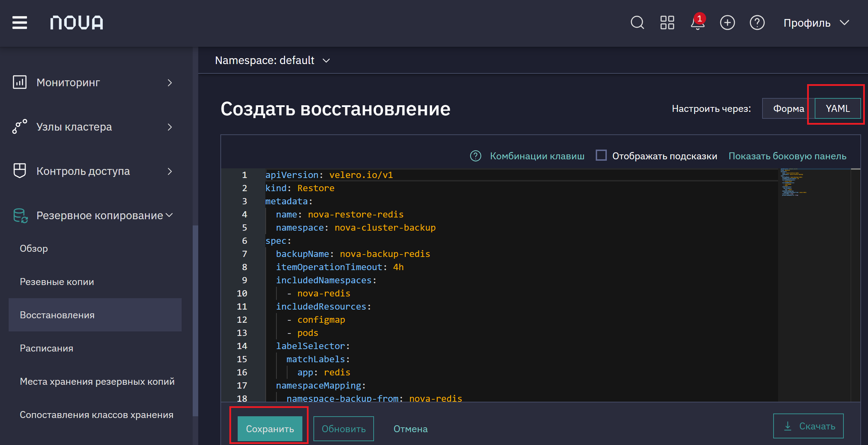Image resolution: width=868 pixels, height=445 pixels.
Task: Click line number 9 in the gutter
Action: 244,280
